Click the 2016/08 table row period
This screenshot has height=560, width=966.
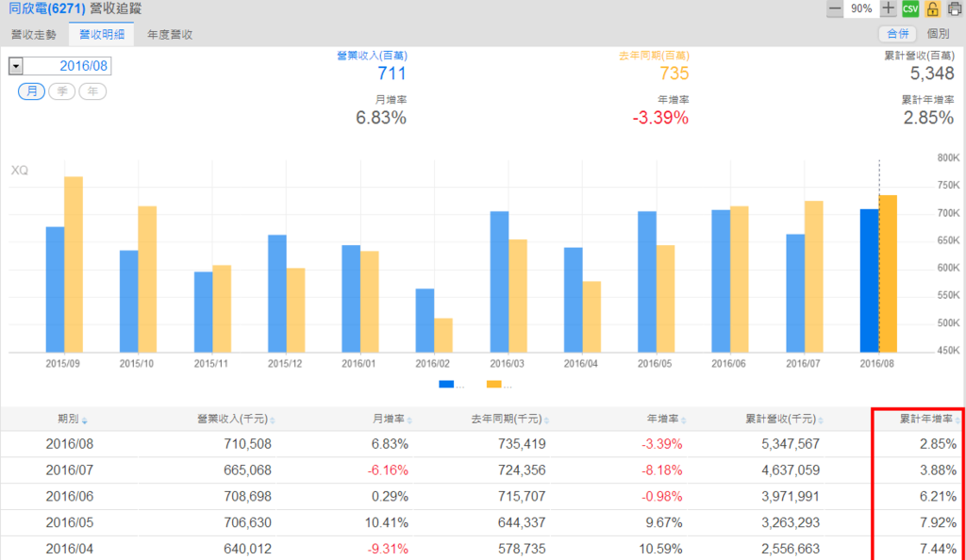click(70, 444)
